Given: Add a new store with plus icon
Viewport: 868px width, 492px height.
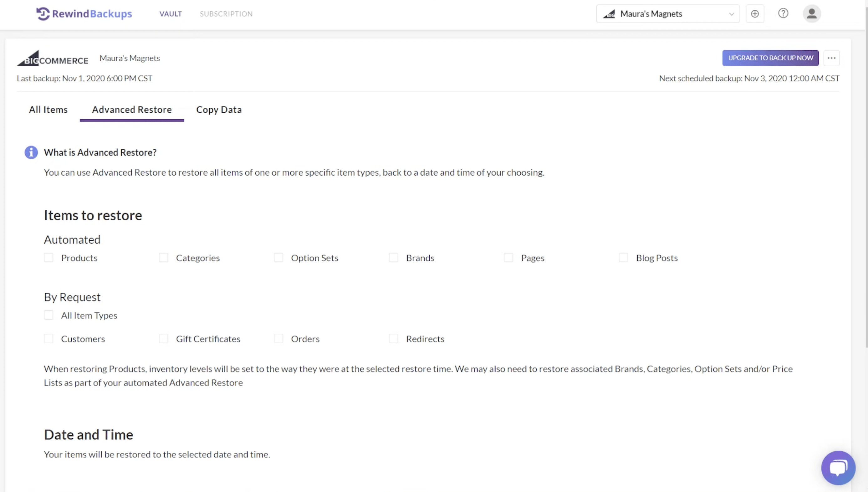Looking at the screenshot, I should point(755,14).
